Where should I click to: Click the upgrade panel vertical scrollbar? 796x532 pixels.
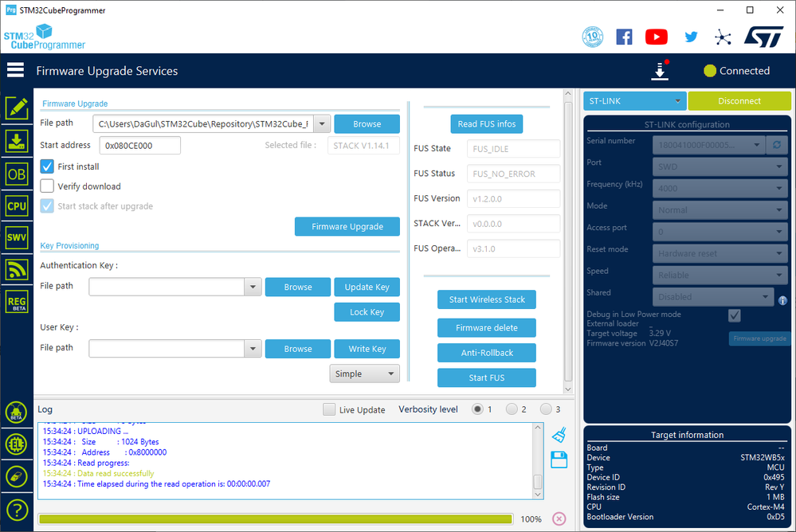pyautogui.click(x=568, y=240)
